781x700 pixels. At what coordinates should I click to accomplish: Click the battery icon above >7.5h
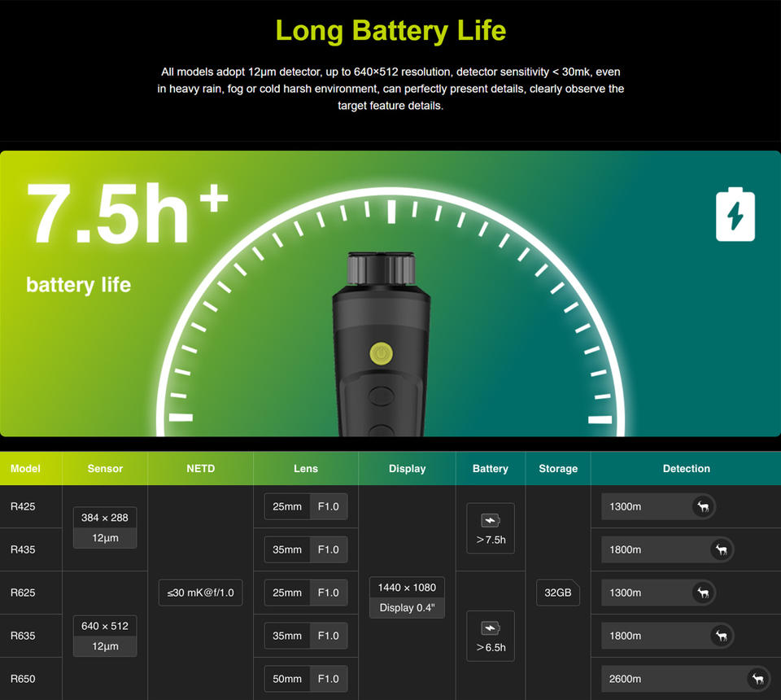[491, 521]
